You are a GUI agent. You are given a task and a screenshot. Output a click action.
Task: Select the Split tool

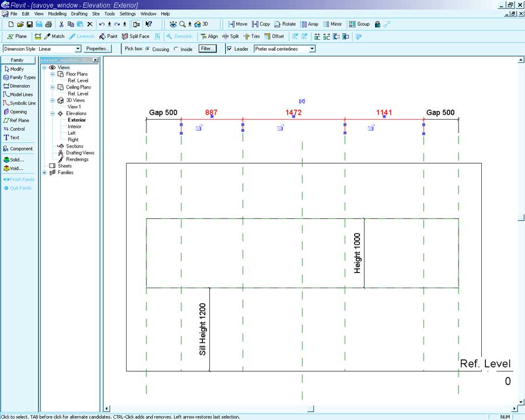point(230,37)
